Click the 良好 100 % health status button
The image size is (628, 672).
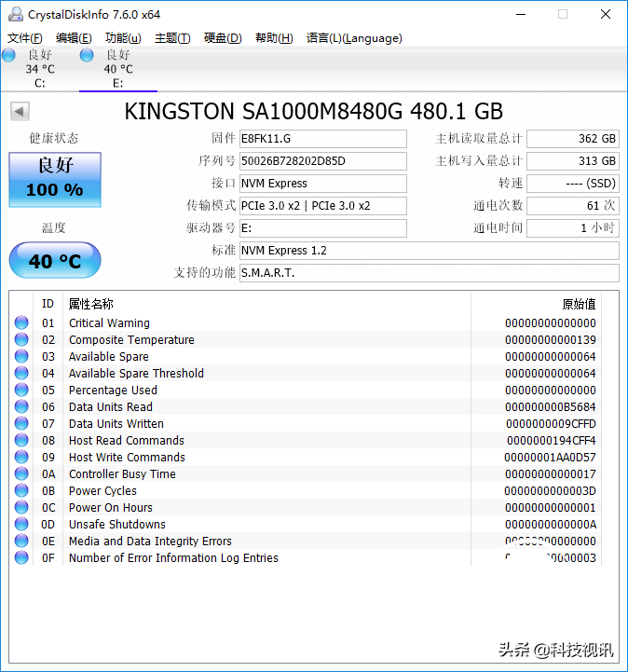tap(55, 180)
